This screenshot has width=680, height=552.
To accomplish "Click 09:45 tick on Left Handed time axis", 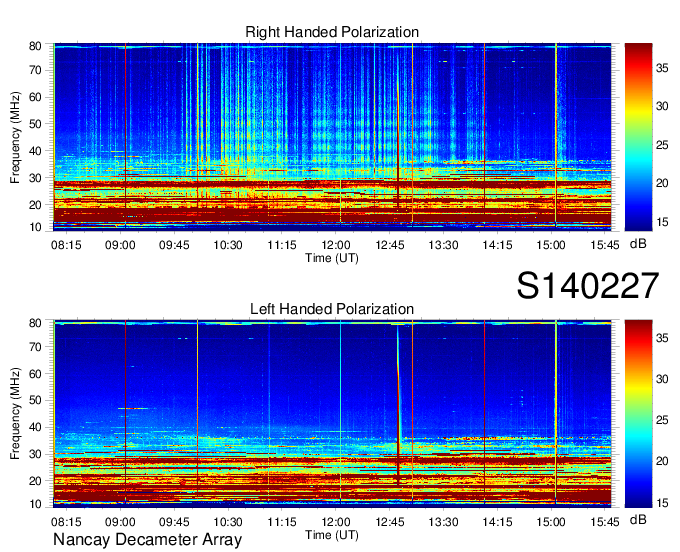I will coord(174,522).
